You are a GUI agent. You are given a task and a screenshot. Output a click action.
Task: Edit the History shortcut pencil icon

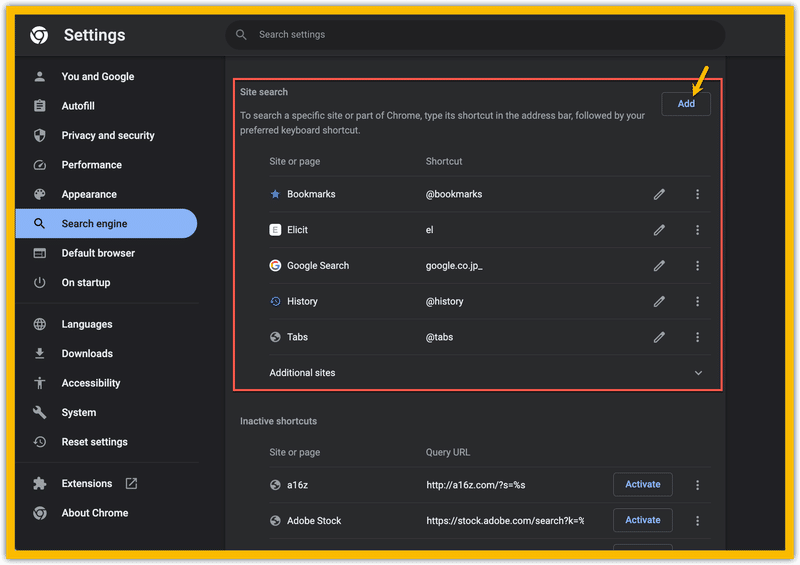pos(659,302)
